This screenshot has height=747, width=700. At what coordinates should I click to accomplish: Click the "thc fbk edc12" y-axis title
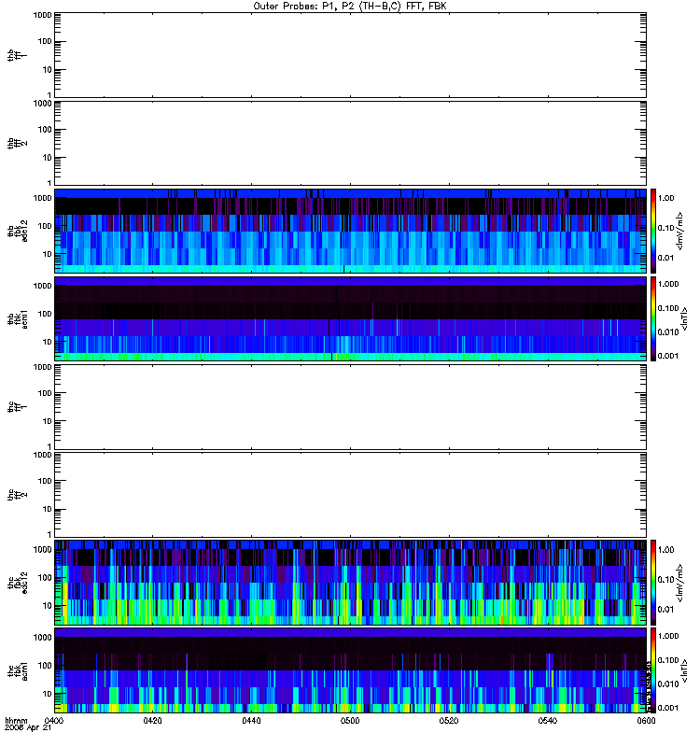click(17, 582)
